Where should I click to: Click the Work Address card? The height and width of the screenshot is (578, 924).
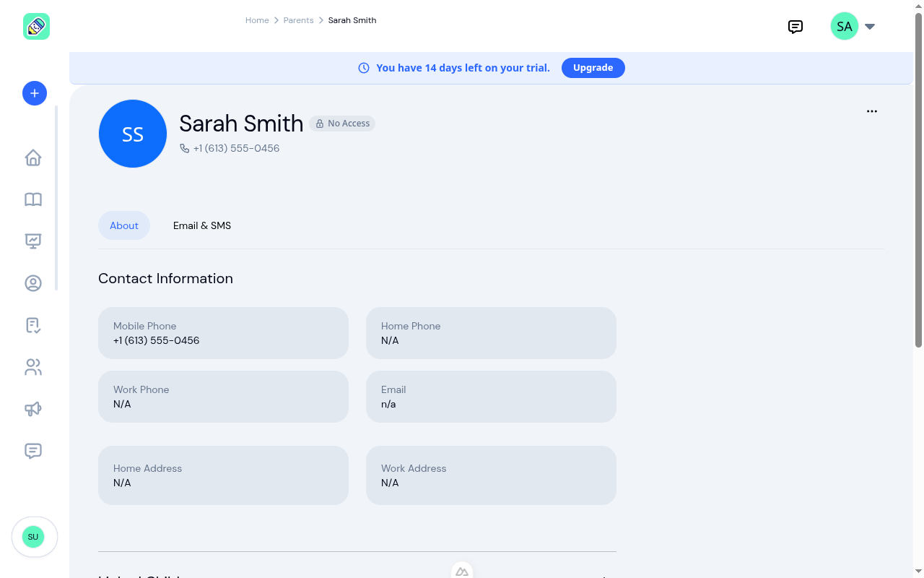(491, 475)
